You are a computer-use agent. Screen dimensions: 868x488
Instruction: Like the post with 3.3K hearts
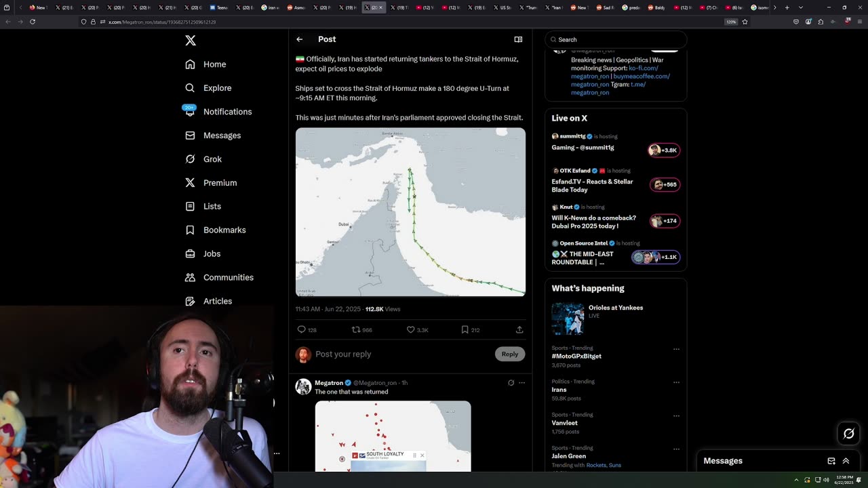click(410, 329)
